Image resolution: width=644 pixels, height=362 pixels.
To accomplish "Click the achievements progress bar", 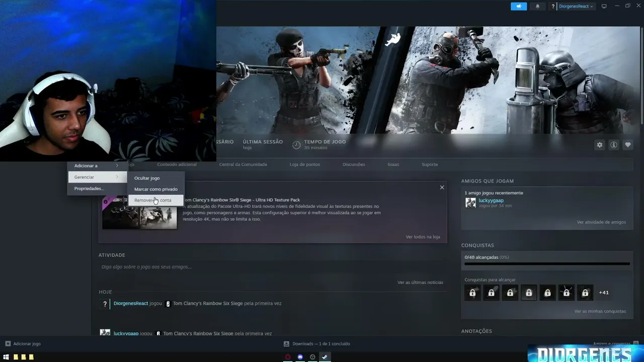I will click(547, 263).
